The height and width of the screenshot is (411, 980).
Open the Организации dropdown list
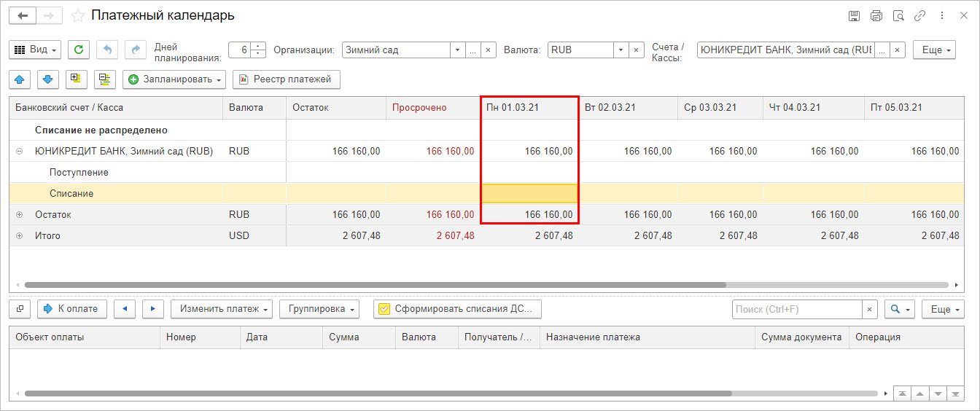click(457, 50)
